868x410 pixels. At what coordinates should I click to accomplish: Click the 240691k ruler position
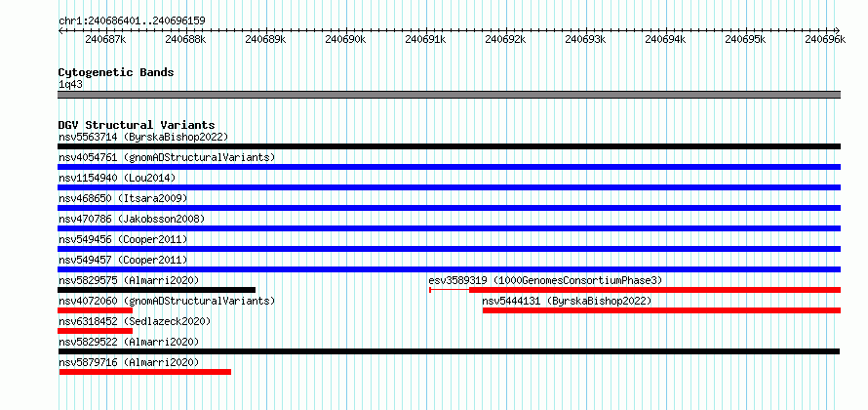(425, 39)
